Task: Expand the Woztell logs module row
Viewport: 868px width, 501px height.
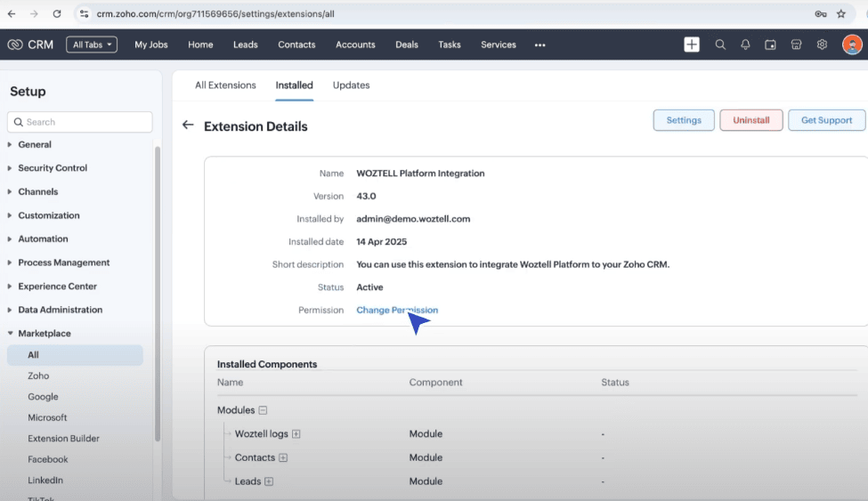Action: point(296,434)
